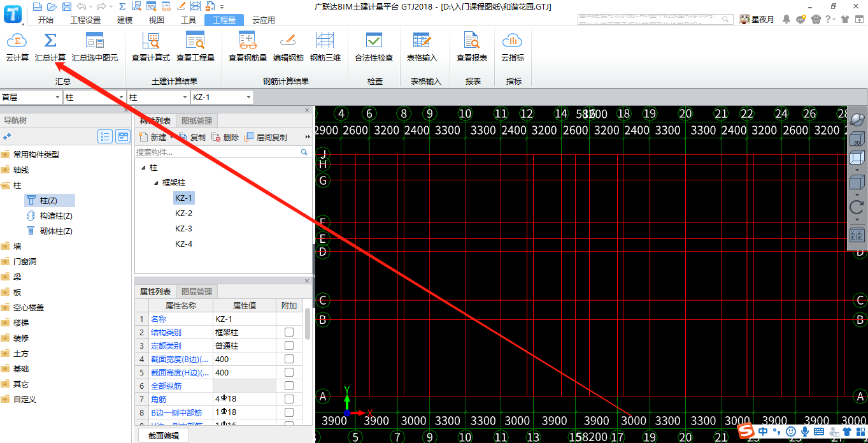Run 合法性检查 validity check
The width and height of the screenshot is (868, 443).
coord(374,48)
